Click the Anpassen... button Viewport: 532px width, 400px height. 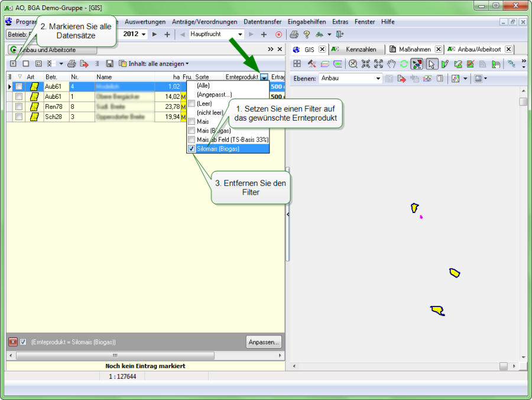pyautogui.click(x=264, y=342)
